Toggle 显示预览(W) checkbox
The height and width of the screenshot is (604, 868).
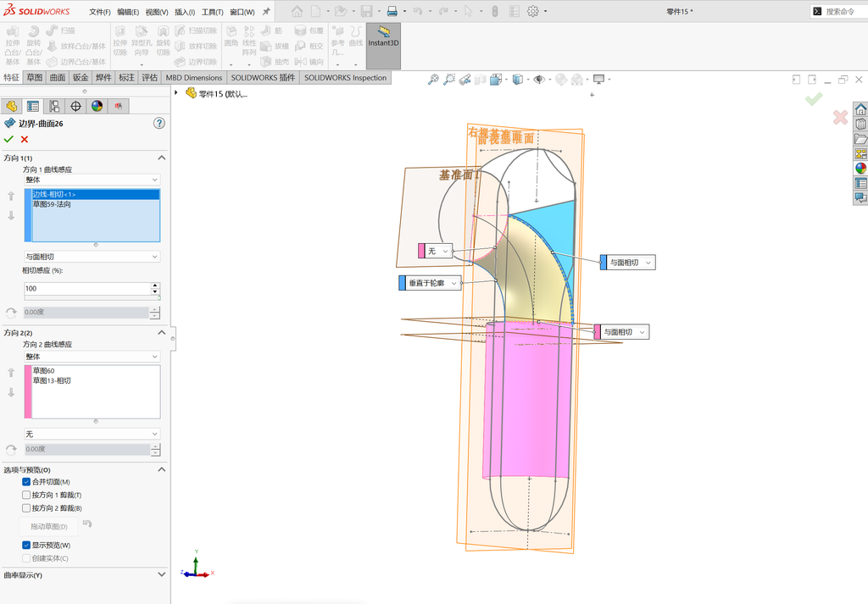pyautogui.click(x=26, y=545)
